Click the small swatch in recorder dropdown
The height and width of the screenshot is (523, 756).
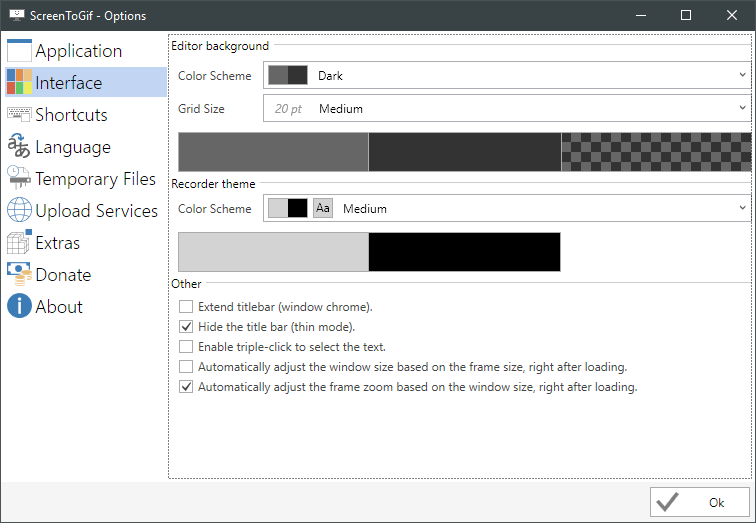tap(288, 208)
